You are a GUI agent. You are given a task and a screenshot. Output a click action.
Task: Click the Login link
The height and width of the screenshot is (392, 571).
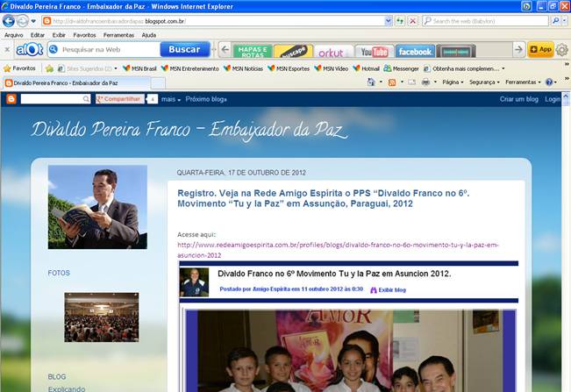pyautogui.click(x=553, y=99)
